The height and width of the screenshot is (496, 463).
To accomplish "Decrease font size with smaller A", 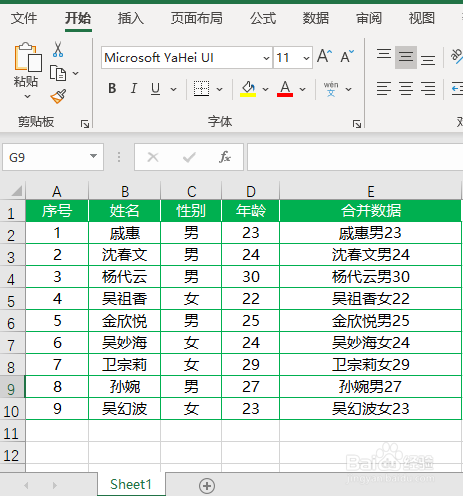I will (x=347, y=56).
